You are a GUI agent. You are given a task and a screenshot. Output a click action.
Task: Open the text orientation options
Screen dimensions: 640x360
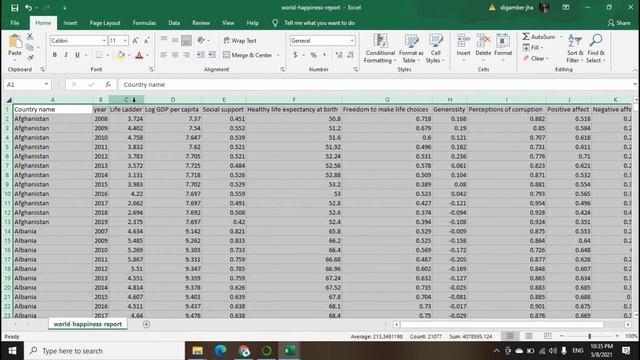point(203,40)
